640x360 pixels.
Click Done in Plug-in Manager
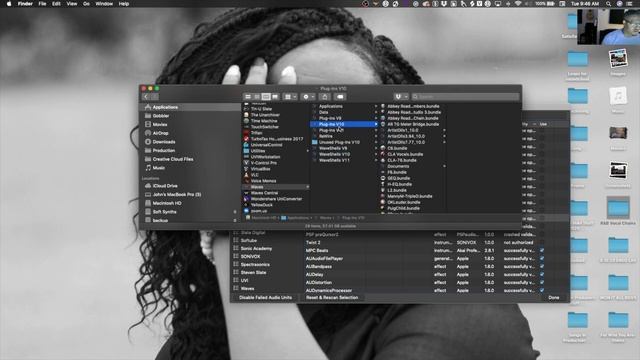tap(553, 298)
